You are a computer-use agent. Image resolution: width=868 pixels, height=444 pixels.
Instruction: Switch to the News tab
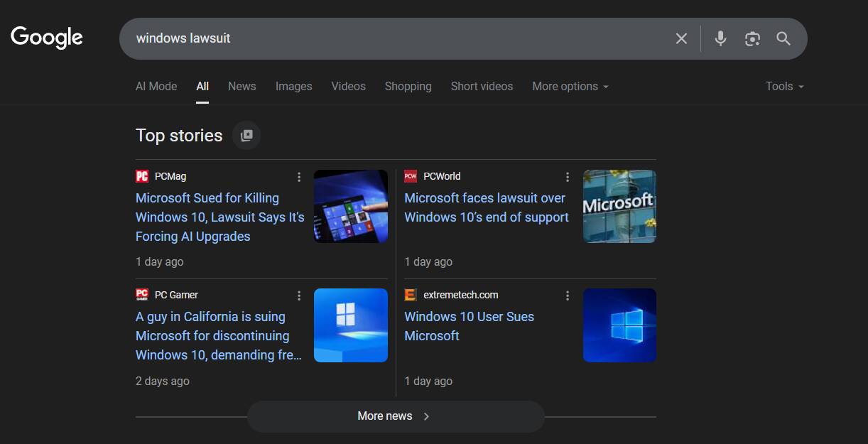tap(242, 86)
